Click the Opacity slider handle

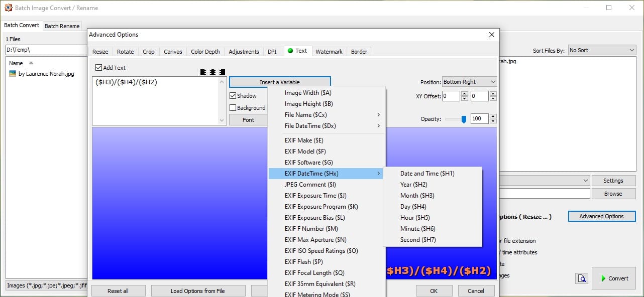tap(464, 119)
